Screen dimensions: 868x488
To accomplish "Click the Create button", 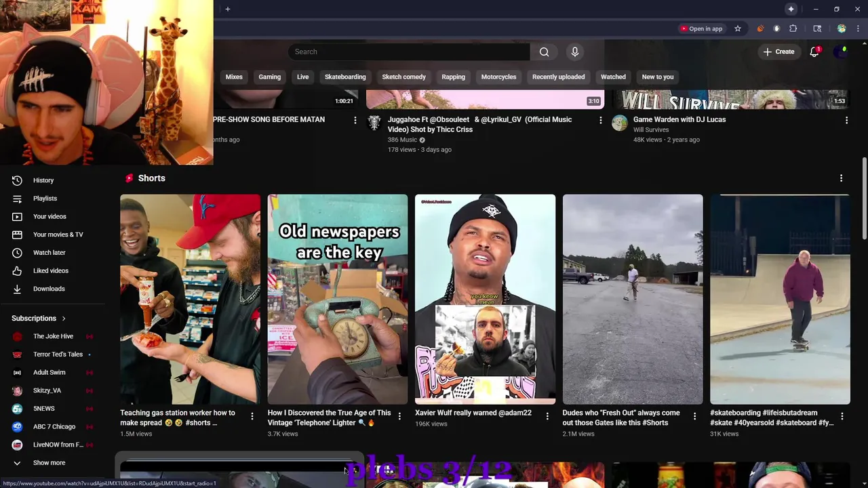I will pyautogui.click(x=778, y=52).
